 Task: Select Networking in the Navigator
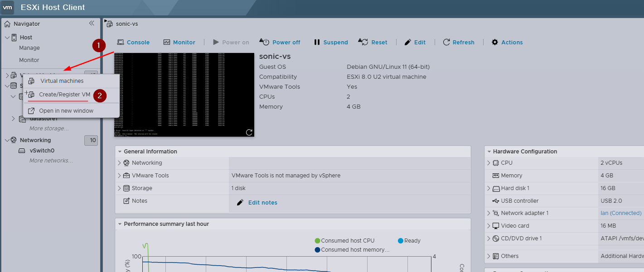(35, 140)
